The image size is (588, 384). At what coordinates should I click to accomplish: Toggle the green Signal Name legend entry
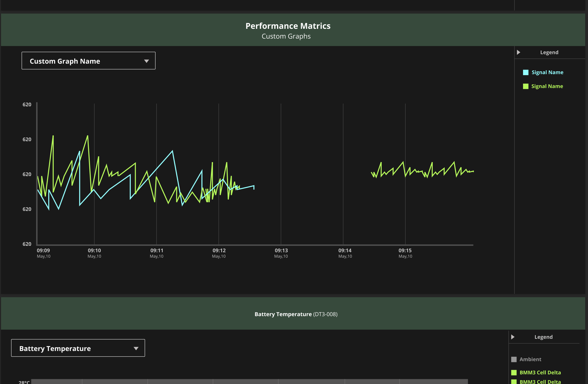[x=547, y=86]
